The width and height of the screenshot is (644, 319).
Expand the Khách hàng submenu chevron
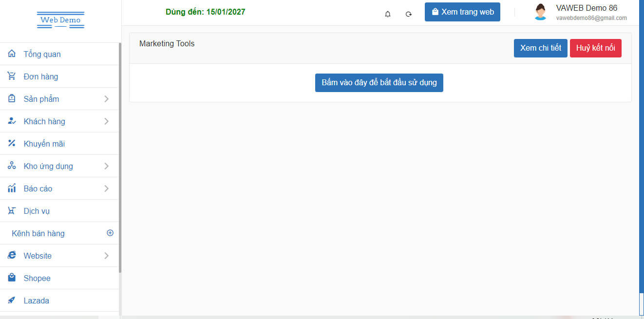(x=107, y=121)
